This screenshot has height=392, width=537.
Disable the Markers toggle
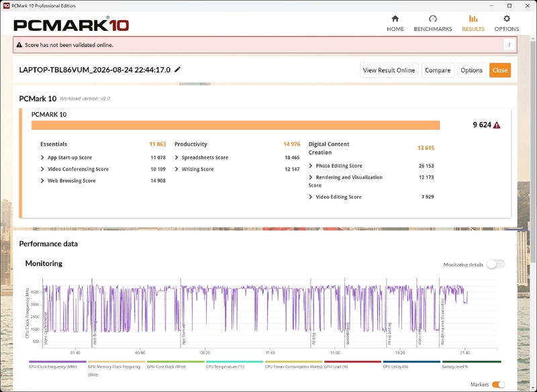tap(498, 385)
